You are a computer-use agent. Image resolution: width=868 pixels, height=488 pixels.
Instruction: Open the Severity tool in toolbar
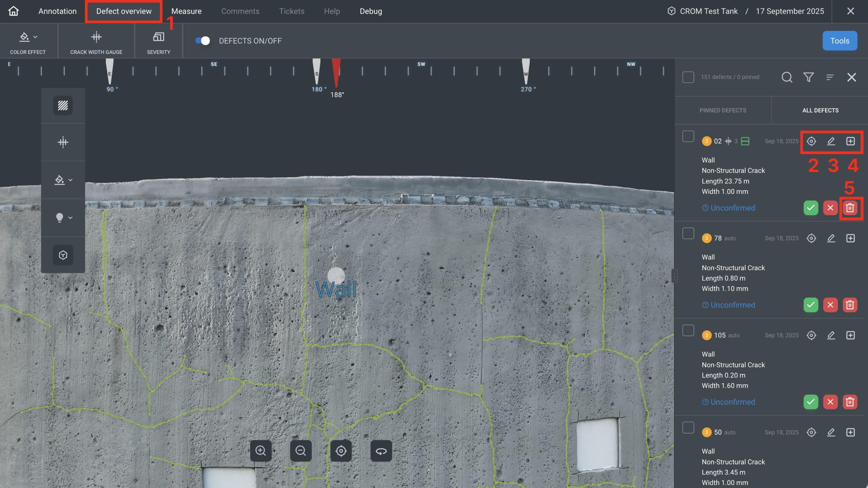point(158,41)
